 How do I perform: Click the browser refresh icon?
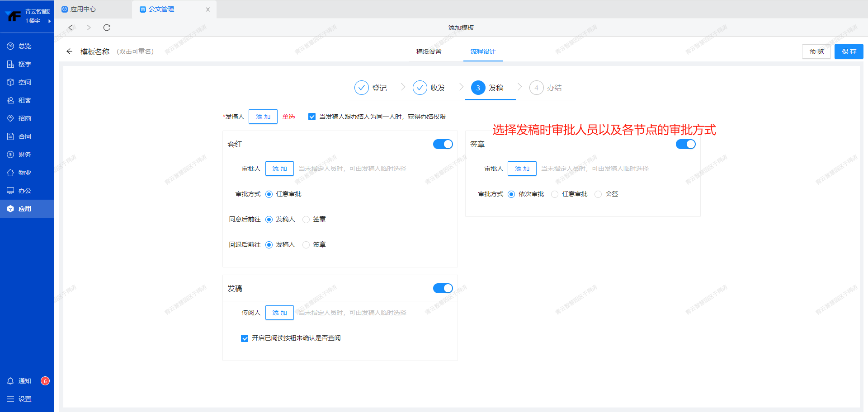click(x=107, y=28)
